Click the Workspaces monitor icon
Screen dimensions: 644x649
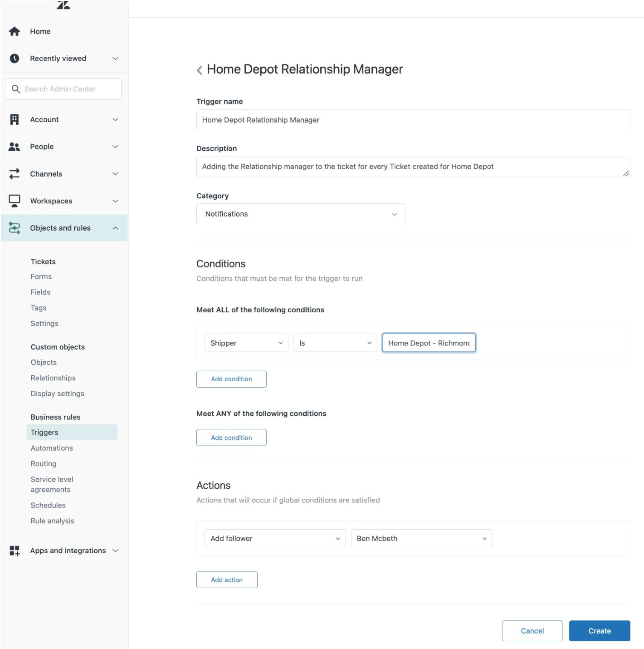tap(15, 201)
